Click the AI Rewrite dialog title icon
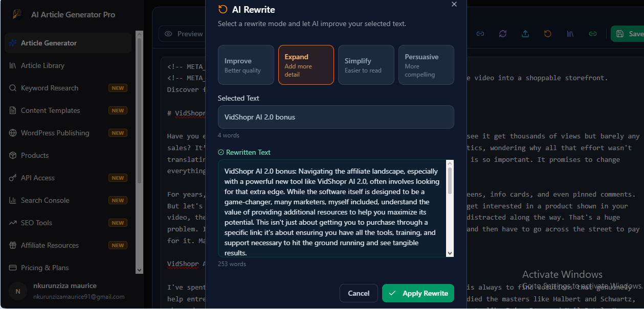644x309 pixels. pos(223,9)
